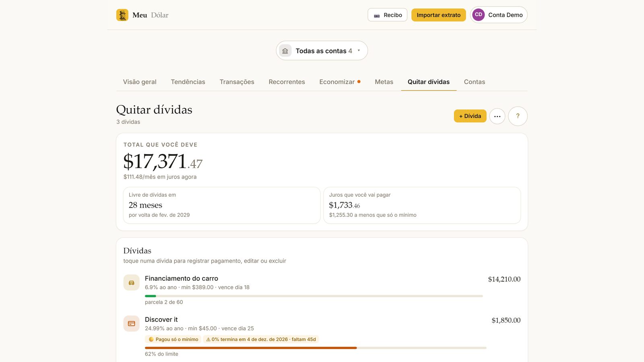Screen dimensions: 644x362
Task: Click the Discover it limit usage bar
Action: click(316, 348)
